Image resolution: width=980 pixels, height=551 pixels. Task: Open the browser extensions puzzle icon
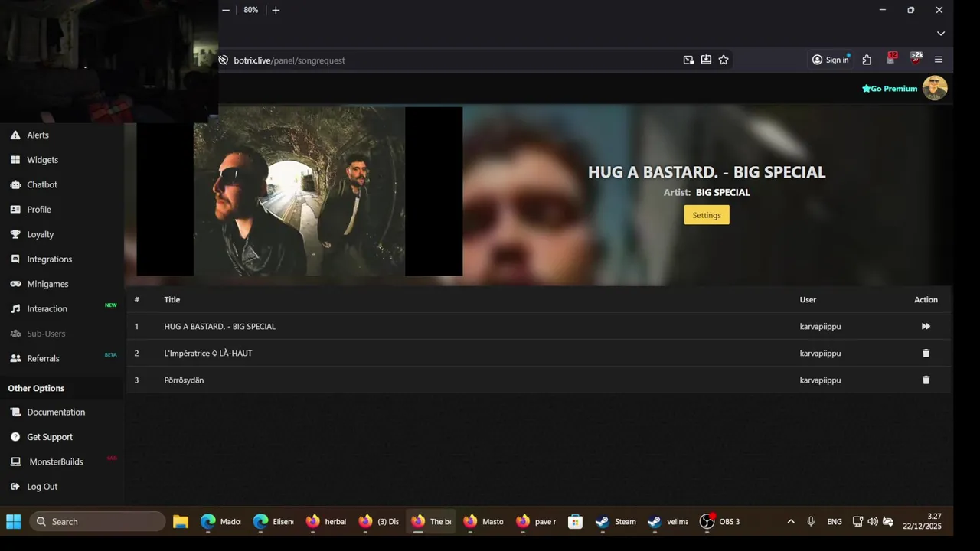coord(867,60)
